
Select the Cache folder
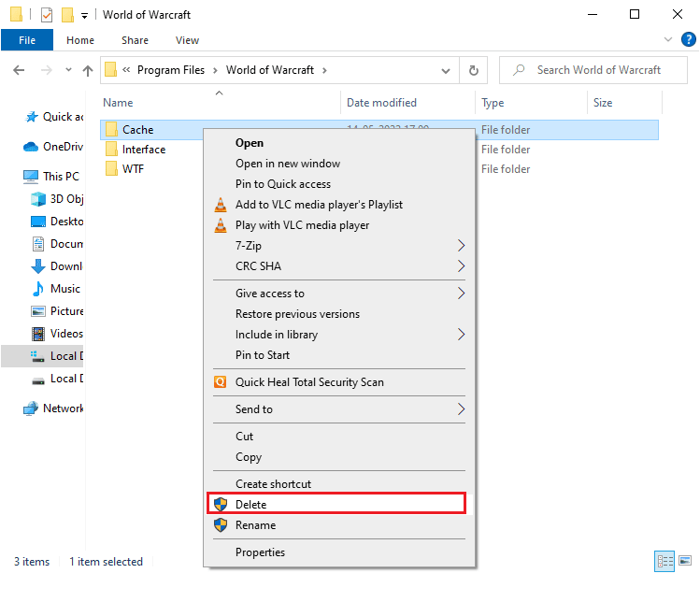coord(137,130)
